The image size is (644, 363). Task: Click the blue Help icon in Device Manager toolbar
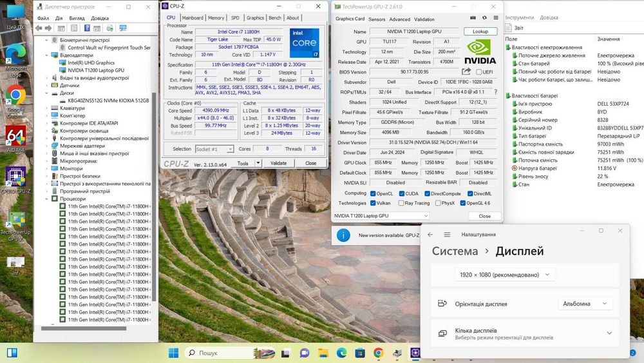click(x=87, y=28)
